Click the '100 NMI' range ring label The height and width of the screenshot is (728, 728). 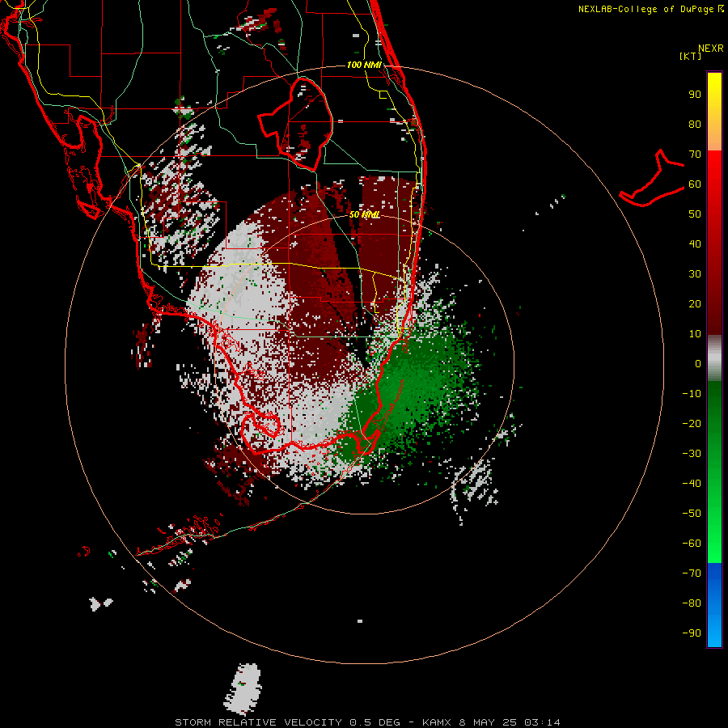point(364,65)
